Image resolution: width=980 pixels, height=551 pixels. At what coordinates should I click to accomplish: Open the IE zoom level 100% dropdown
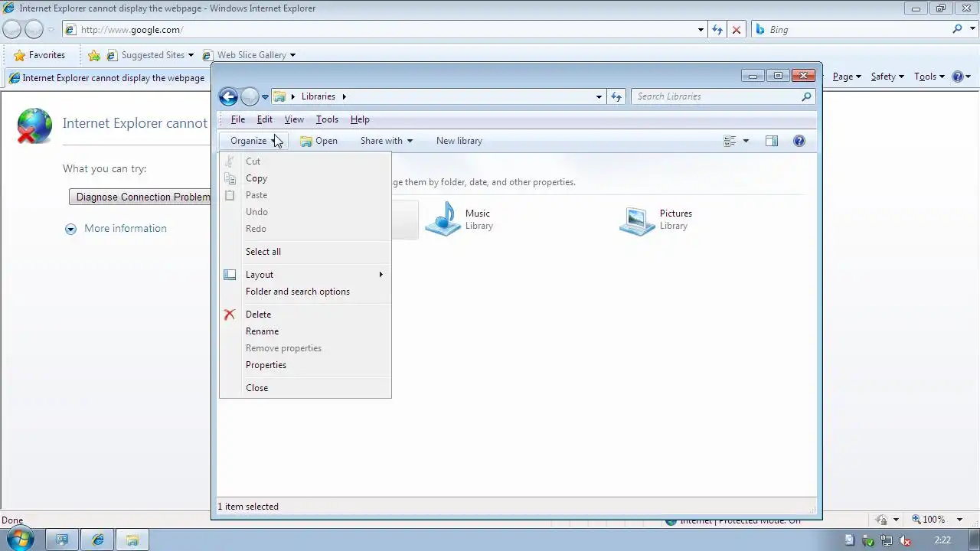pyautogui.click(x=960, y=519)
